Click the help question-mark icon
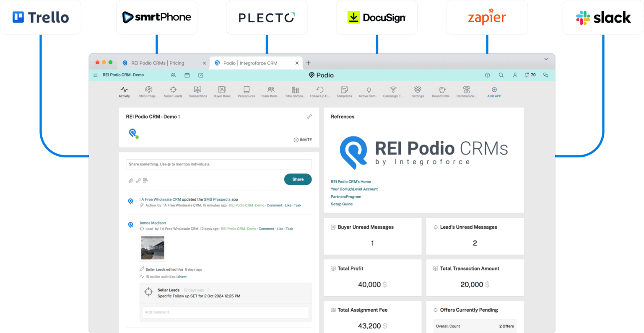This screenshot has width=644, height=333. point(487,75)
